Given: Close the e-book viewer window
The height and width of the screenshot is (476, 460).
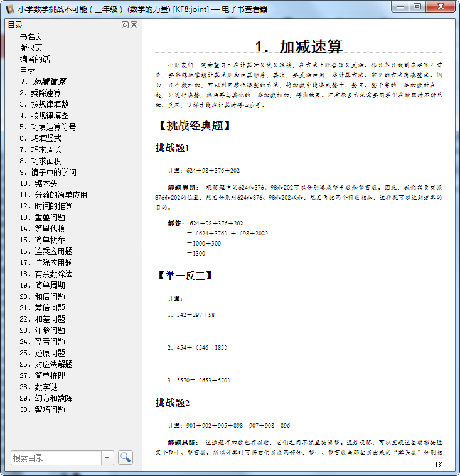Looking at the screenshot, I should pos(441,7).
